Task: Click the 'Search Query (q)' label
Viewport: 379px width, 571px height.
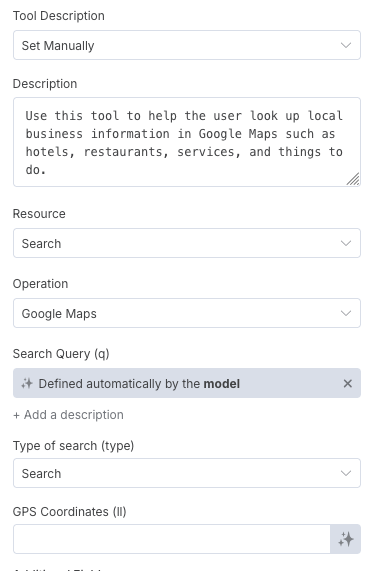Action: click(x=61, y=354)
